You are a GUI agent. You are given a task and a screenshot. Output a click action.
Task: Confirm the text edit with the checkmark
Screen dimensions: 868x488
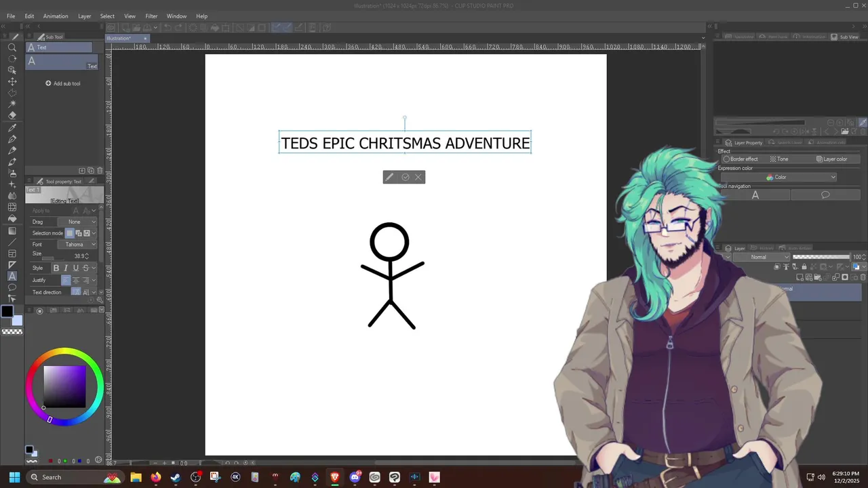(406, 177)
